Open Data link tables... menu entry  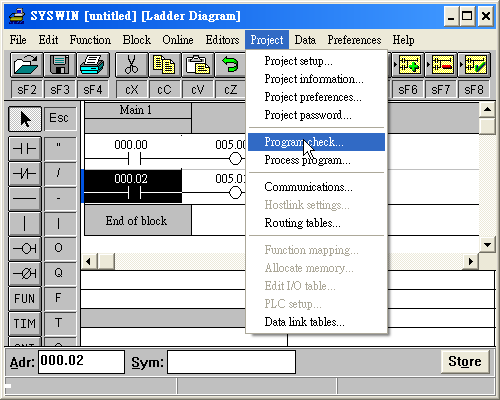pos(317,322)
